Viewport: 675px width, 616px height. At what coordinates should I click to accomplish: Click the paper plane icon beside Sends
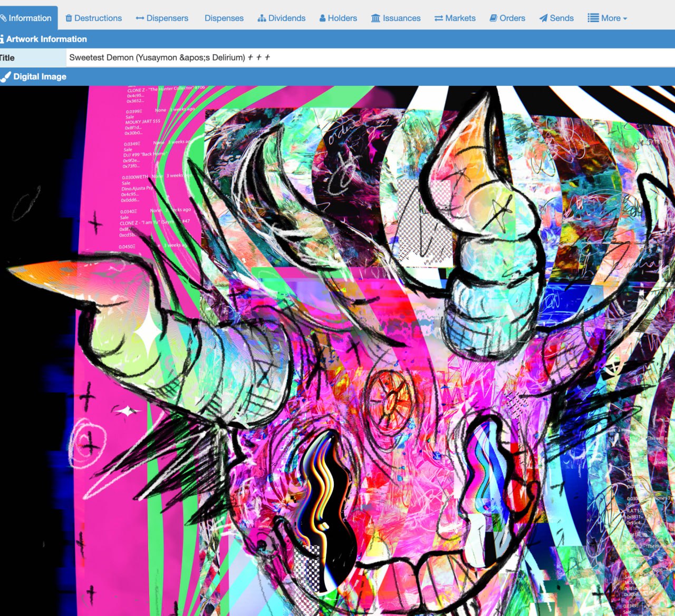[543, 18]
